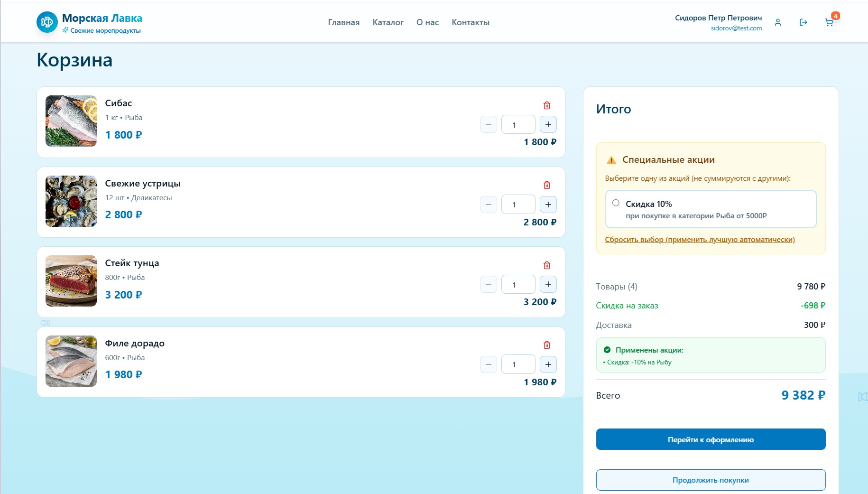Click the Стейк тунца quantity field
This screenshot has width=868, height=494.
tap(518, 284)
